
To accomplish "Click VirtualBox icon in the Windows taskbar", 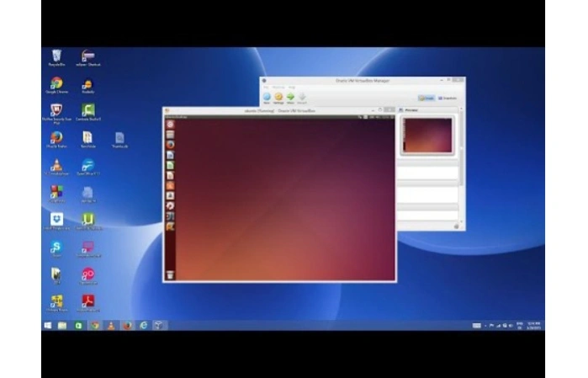I will pos(159,326).
